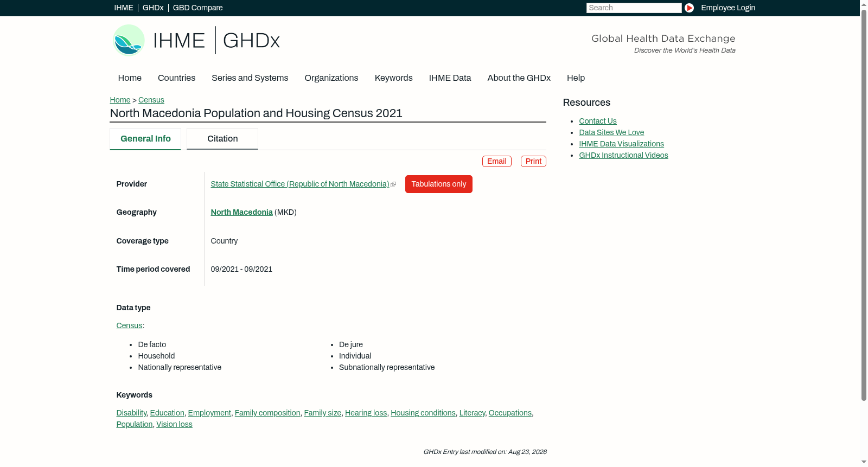This screenshot has width=868, height=467.
Task: Open the Help menu item
Action: [576, 78]
